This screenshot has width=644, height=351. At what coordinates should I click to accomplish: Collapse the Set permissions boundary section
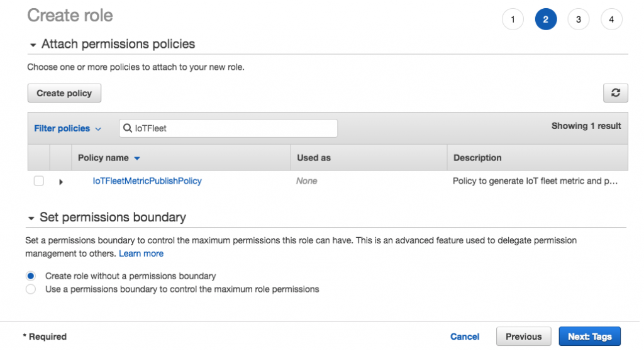31,218
